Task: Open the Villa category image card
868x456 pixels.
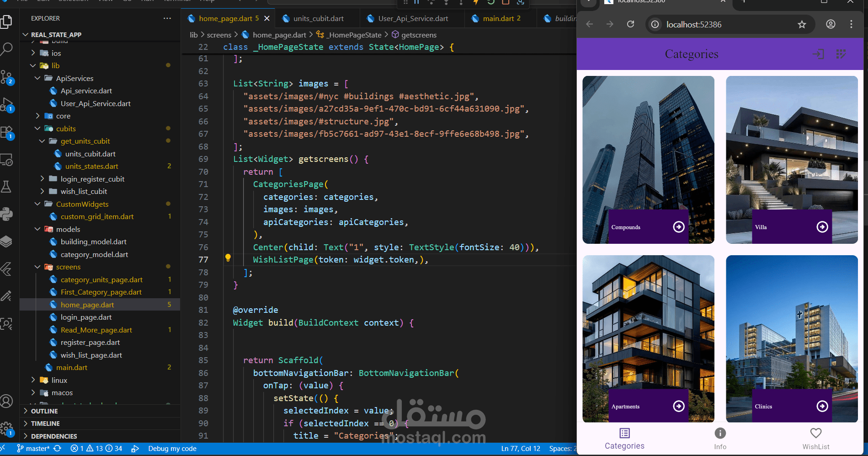Action: coord(792,160)
